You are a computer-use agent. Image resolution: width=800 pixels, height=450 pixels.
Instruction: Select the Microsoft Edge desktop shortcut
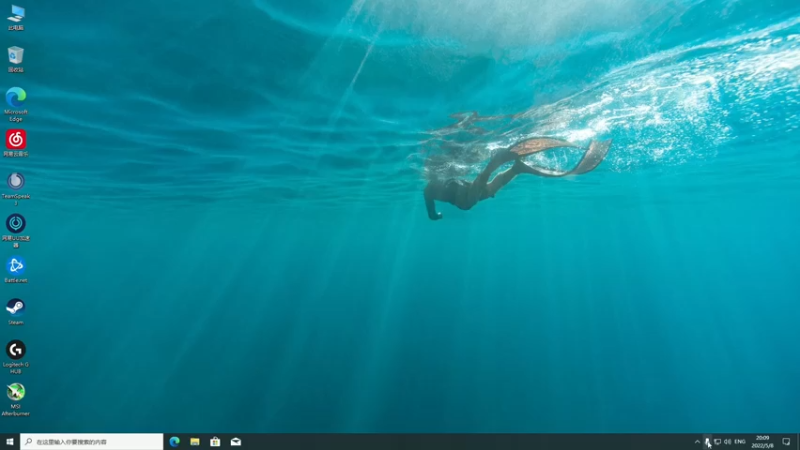coord(16,105)
